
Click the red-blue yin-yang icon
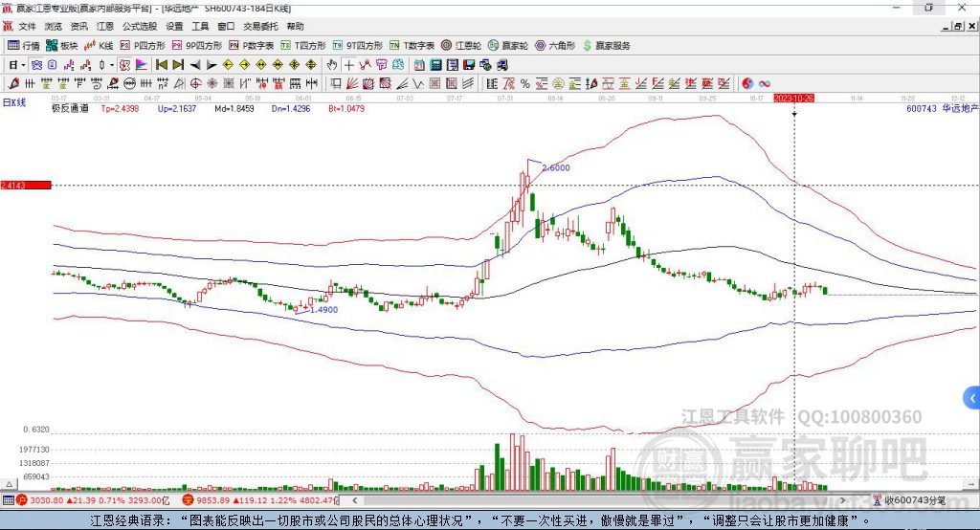(747, 84)
